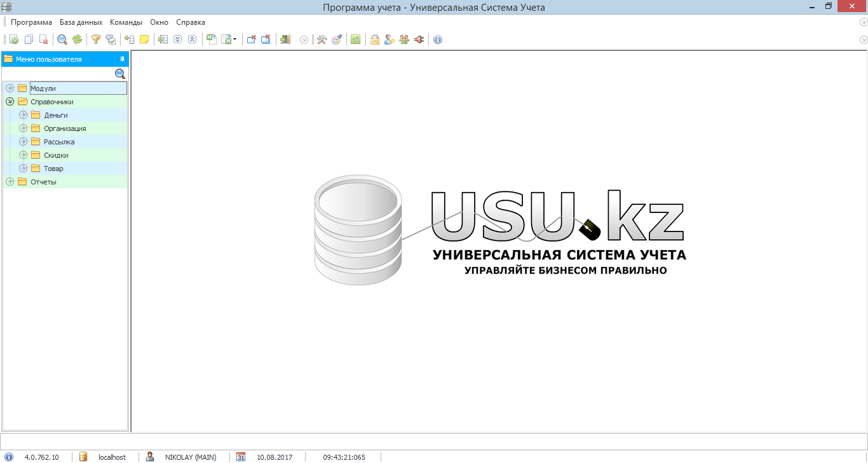The height and width of the screenshot is (463, 868).
Task: Click the window with red pin icon
Action: pyautogui.click(x=251, y=39)
